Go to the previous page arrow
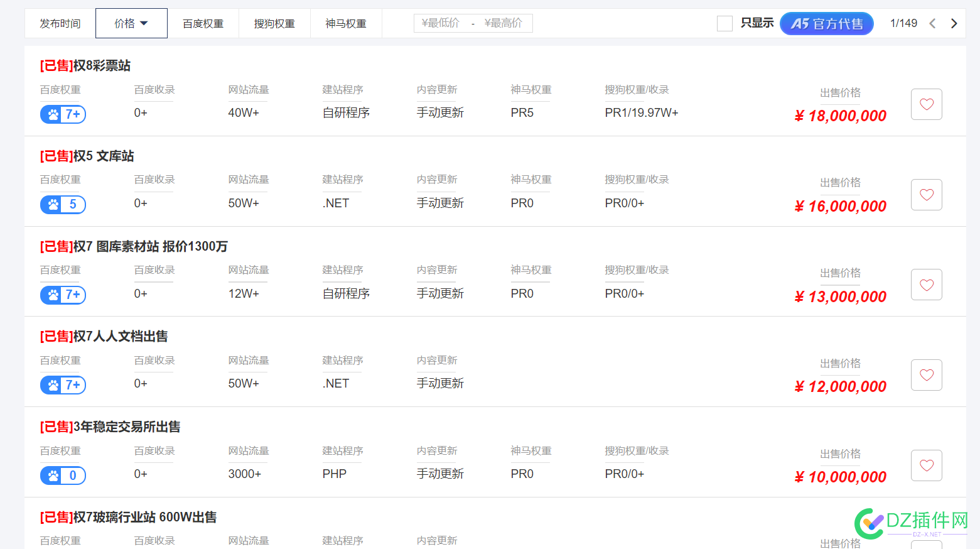This screenshot has width=980, height=549. coord(932,23)
